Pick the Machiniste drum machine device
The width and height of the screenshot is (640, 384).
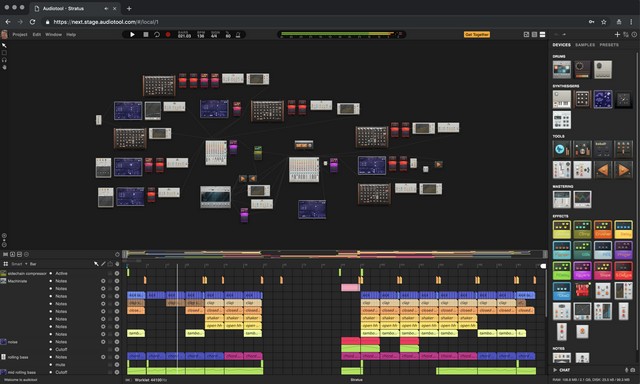[562, 70]
